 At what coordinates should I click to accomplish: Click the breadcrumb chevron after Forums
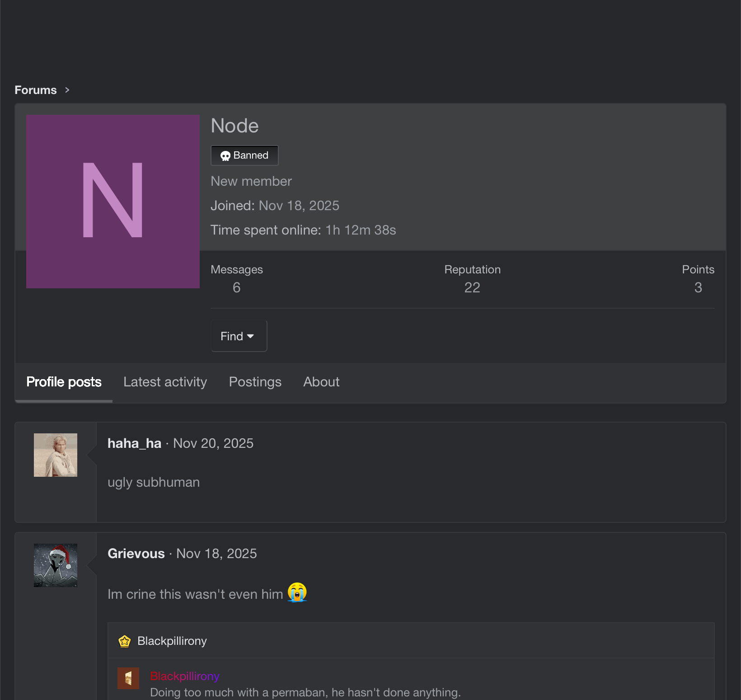click(x=67, y=90)
